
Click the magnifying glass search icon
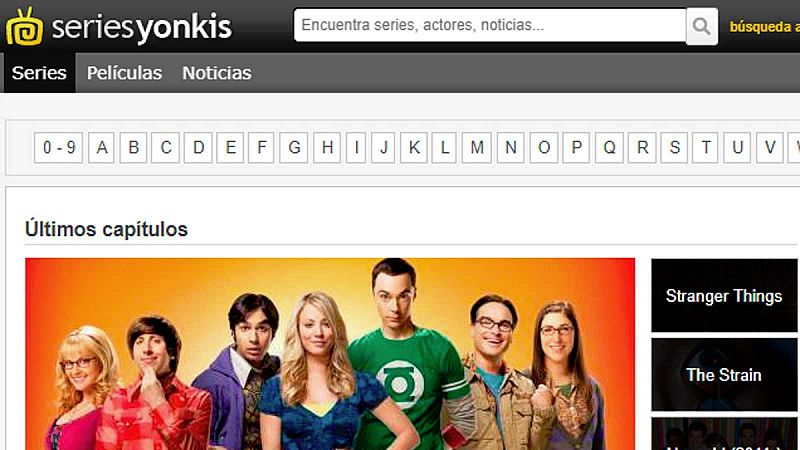tap(702, 26)
